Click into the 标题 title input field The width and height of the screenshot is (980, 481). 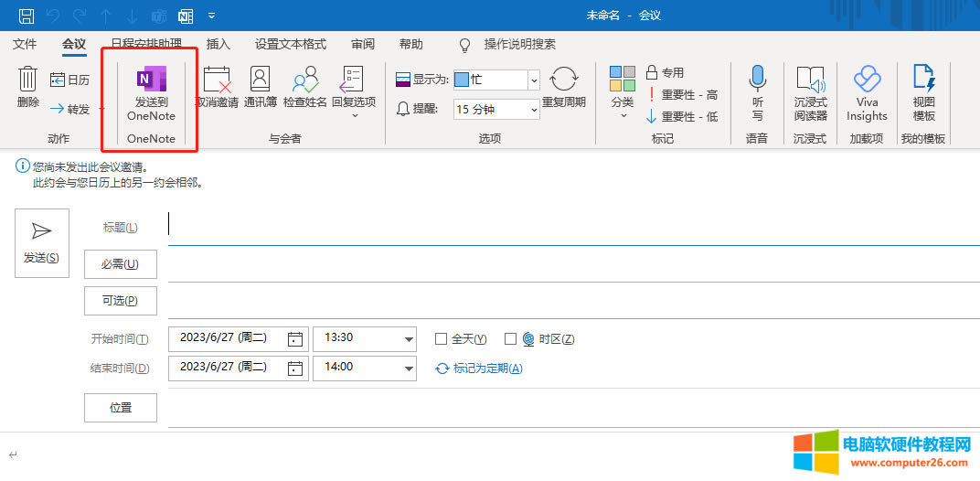(567, 227)
